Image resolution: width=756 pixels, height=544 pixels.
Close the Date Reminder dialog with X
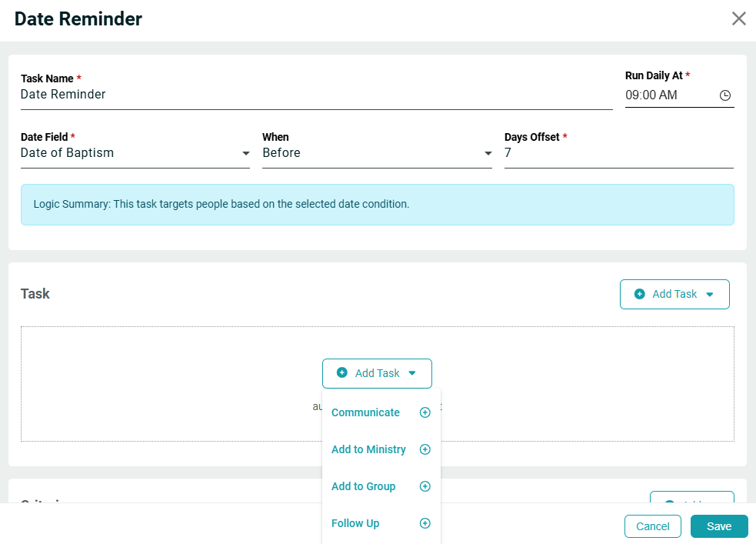(x=738, y=18)
